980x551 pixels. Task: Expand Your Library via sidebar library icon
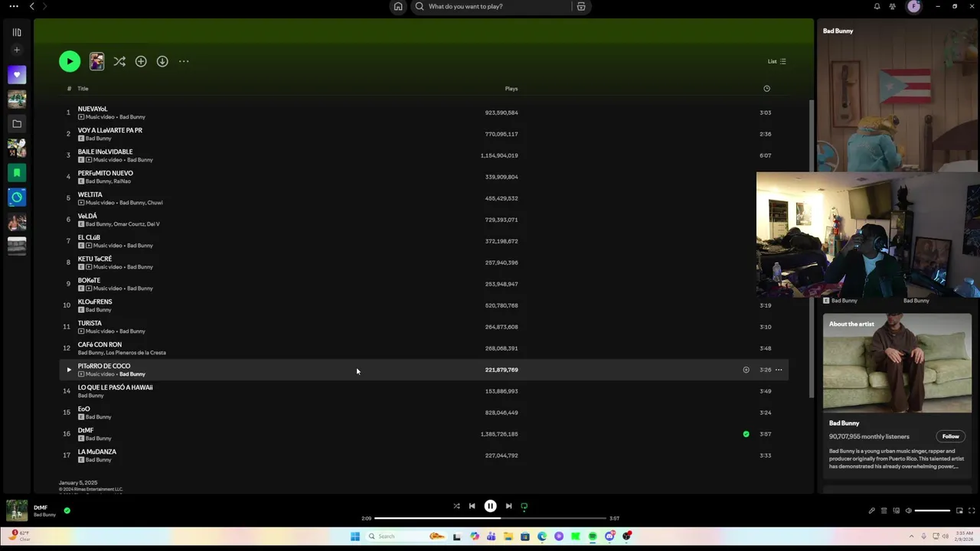[17, 32]
